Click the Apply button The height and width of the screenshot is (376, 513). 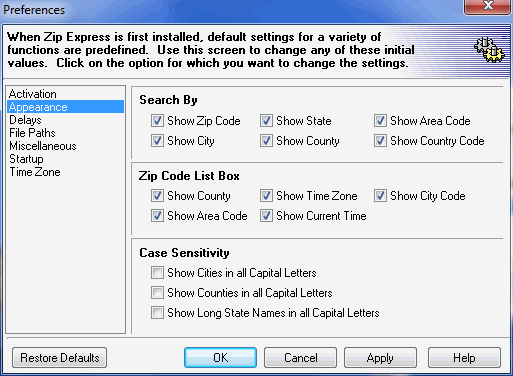(380, 358)
